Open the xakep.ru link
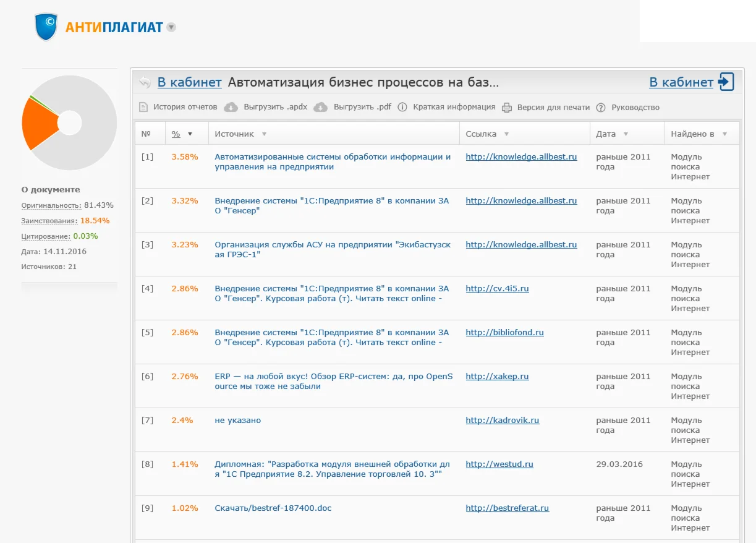Image resolution: width=756 pixels, height=543 pixels. click(x=497, y=376)
